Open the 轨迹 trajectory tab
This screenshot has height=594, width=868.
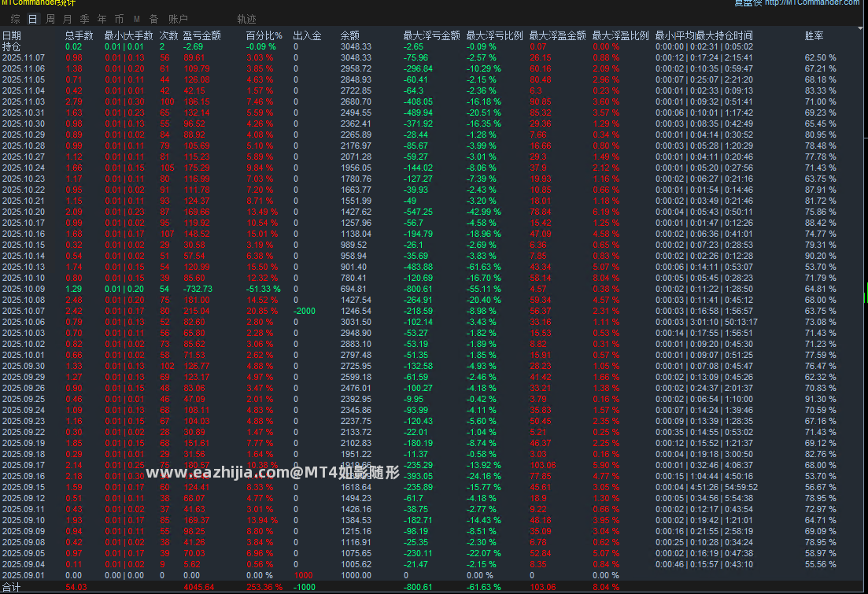tap(247, 20)
